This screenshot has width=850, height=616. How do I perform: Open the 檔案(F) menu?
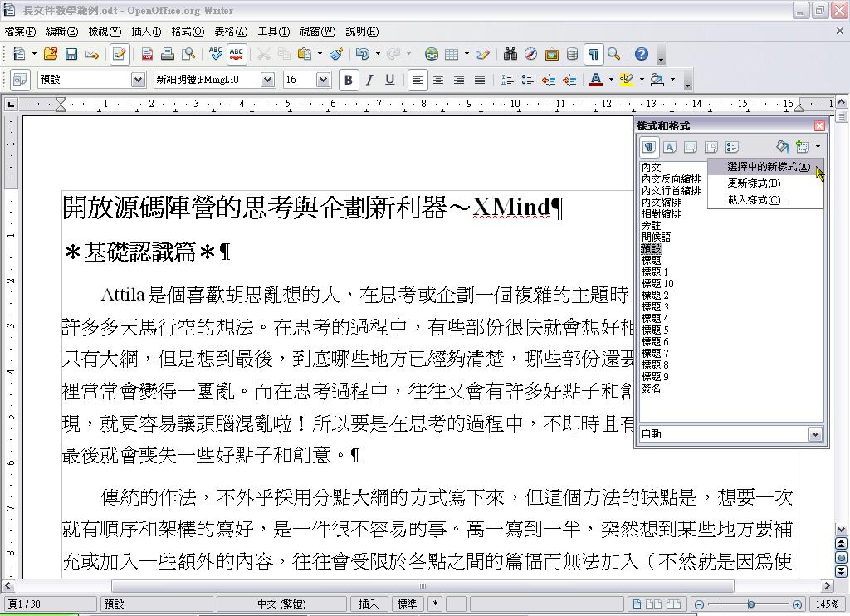pos(20,32)
